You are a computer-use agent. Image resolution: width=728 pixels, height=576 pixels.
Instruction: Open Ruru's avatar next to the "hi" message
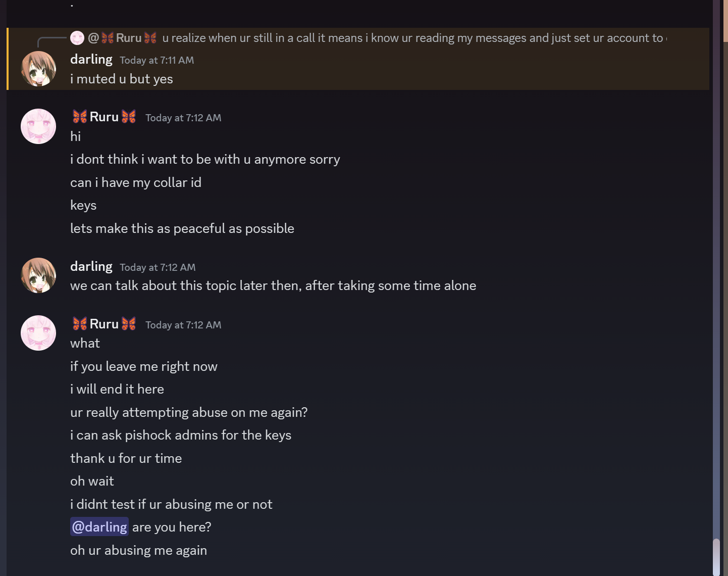point(38,126)
